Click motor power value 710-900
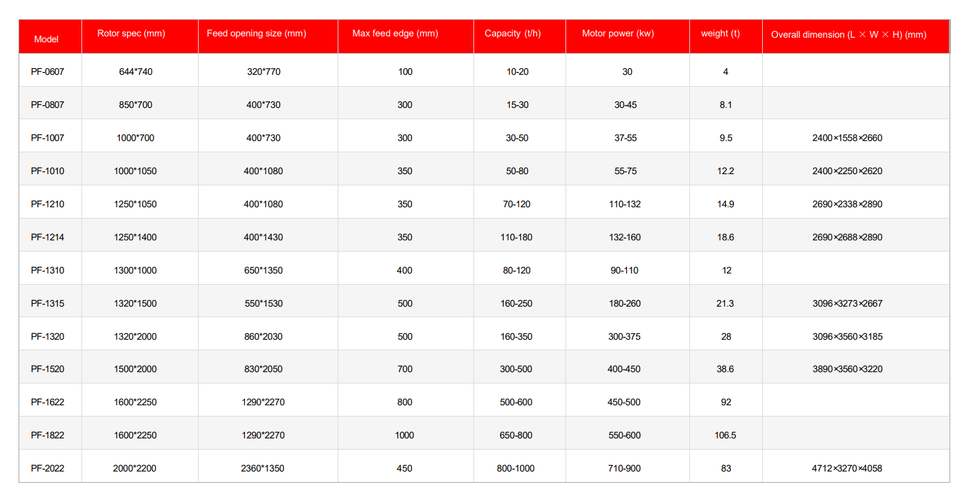980x496 pixels. (x=624, y=468)
